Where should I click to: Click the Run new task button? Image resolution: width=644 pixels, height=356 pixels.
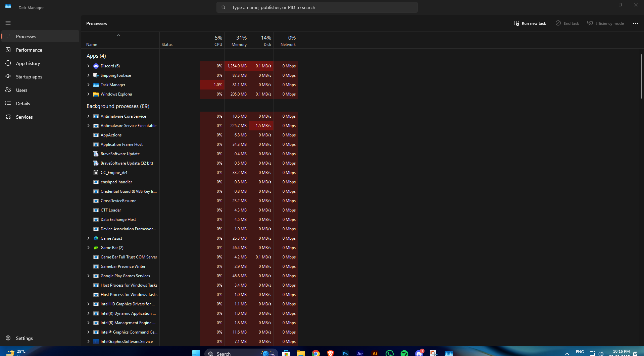tap(530, 23)
